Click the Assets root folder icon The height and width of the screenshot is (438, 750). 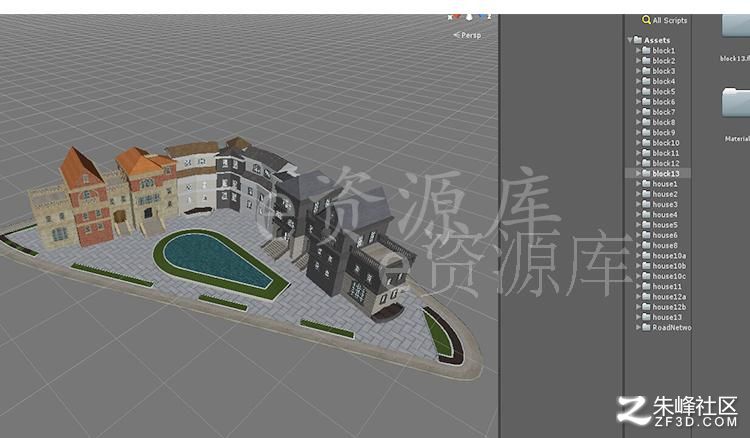click(638, 40)
